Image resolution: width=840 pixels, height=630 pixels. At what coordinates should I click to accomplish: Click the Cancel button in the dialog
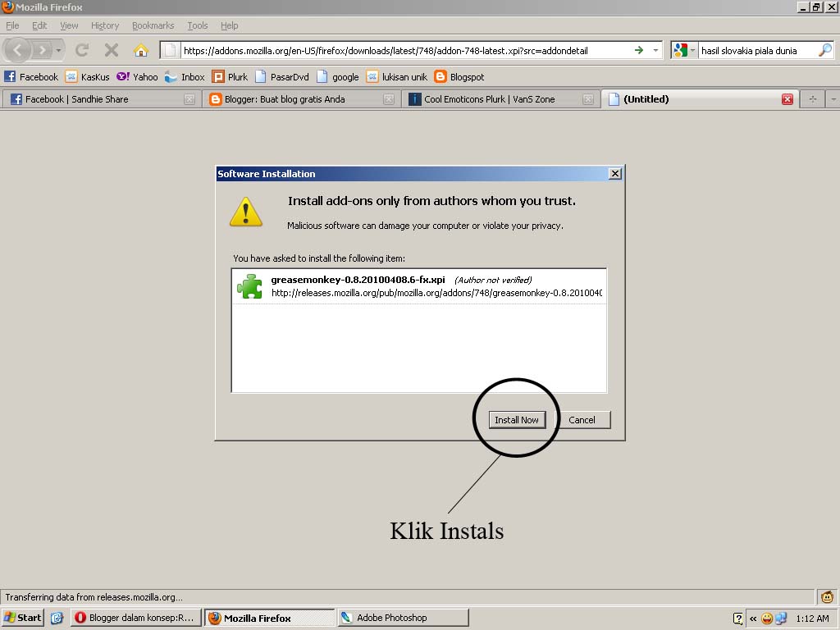coord(582,420)
